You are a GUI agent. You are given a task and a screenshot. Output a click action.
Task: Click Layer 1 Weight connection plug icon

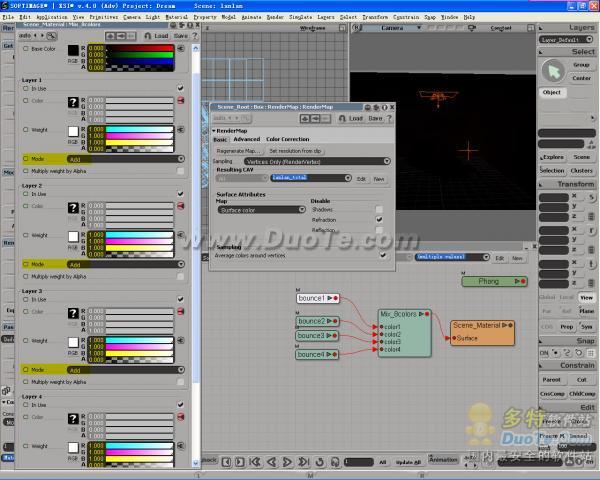(181, 129)
